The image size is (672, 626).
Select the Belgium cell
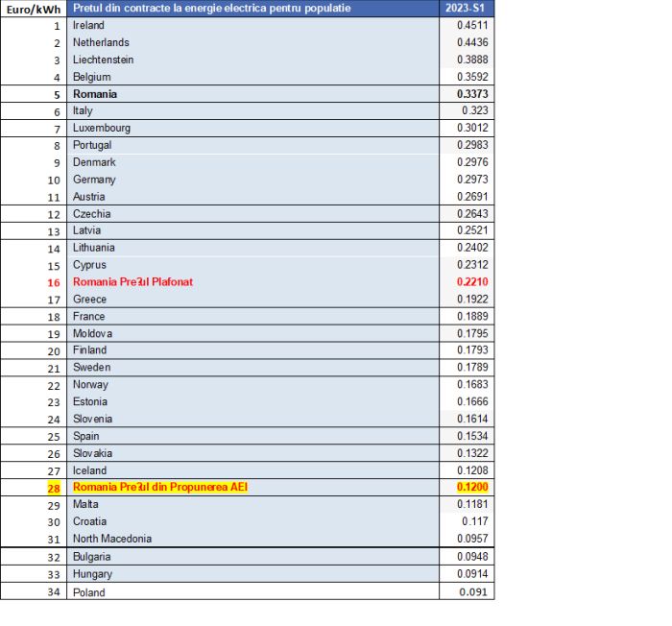252,77
